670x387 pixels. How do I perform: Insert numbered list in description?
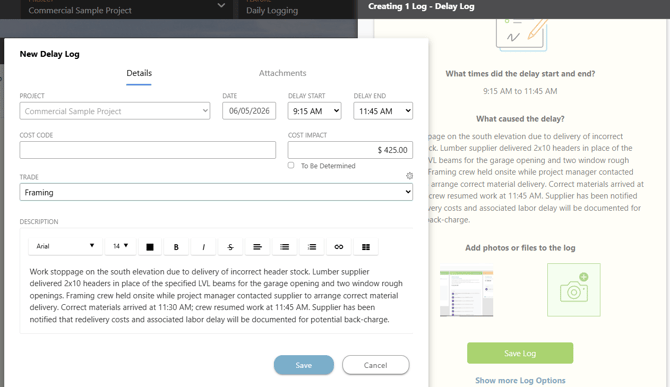coord(312,247)
